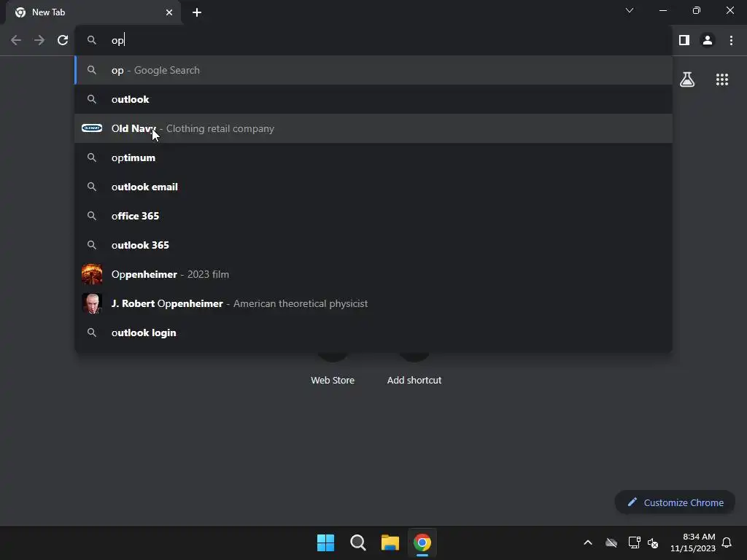Select the 'optimum' suggestion
This screenshot has width=747, height=560.
373,157
